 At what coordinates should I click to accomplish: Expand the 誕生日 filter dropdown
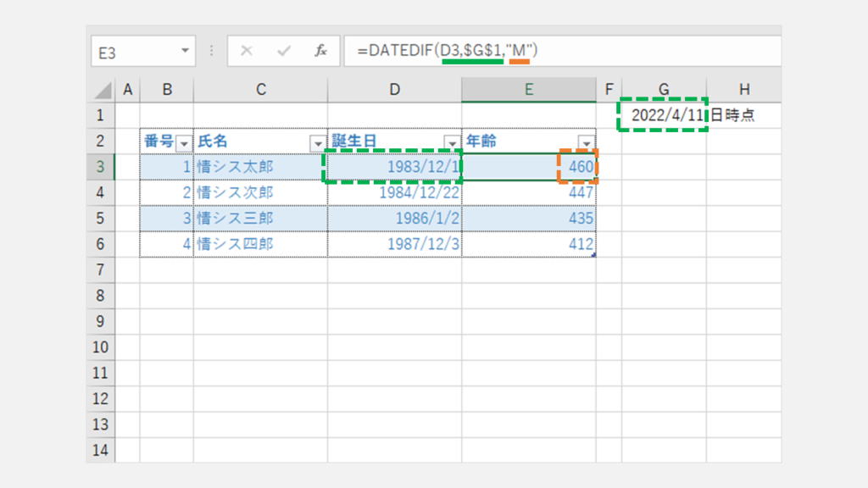(x=452, y=142)
